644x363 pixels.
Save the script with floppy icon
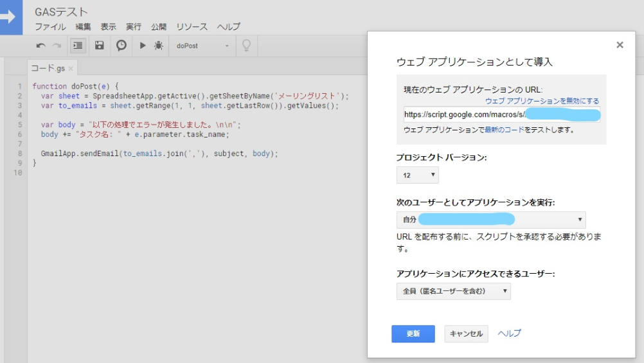tap(100, 46)
